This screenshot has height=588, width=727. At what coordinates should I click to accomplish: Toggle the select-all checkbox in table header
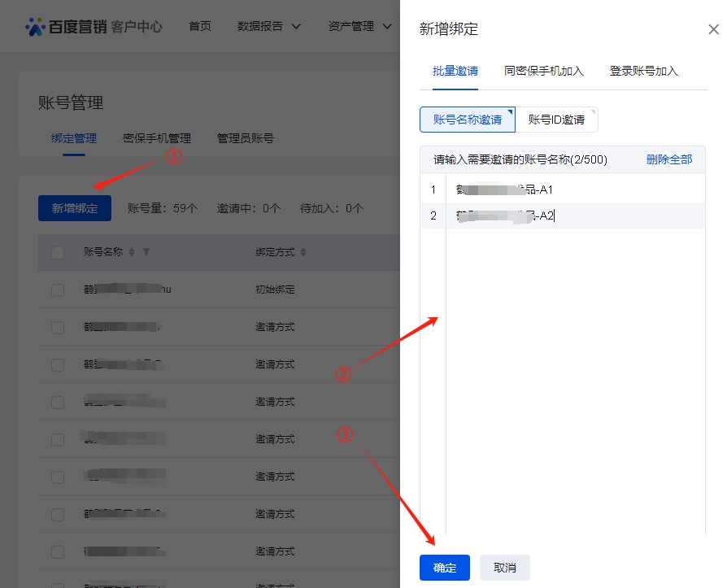click(x=58, y=252)
